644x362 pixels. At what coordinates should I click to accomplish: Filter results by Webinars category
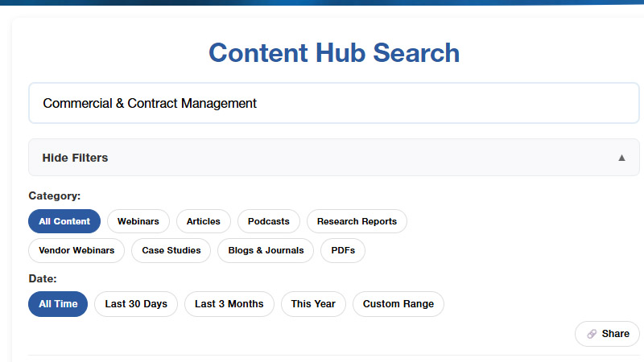click(138, 221)
